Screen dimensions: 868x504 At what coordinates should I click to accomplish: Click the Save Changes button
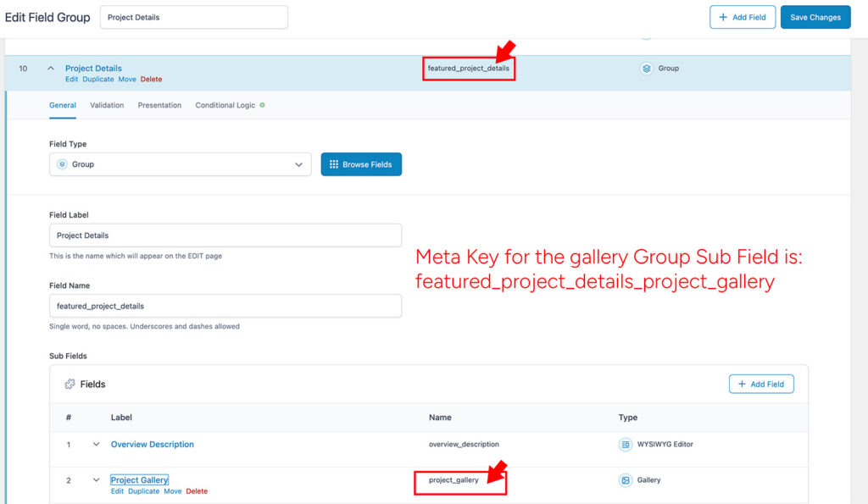pos(815,17)
